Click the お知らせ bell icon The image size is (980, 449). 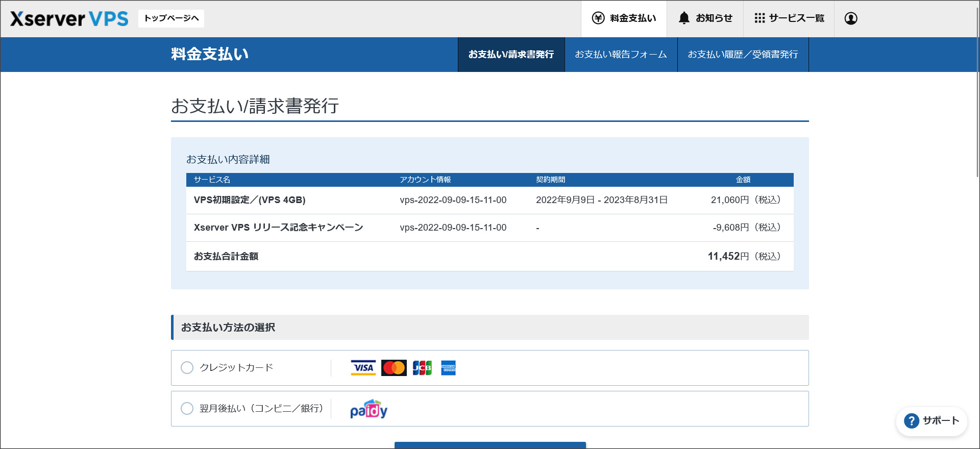coord(684,18)
